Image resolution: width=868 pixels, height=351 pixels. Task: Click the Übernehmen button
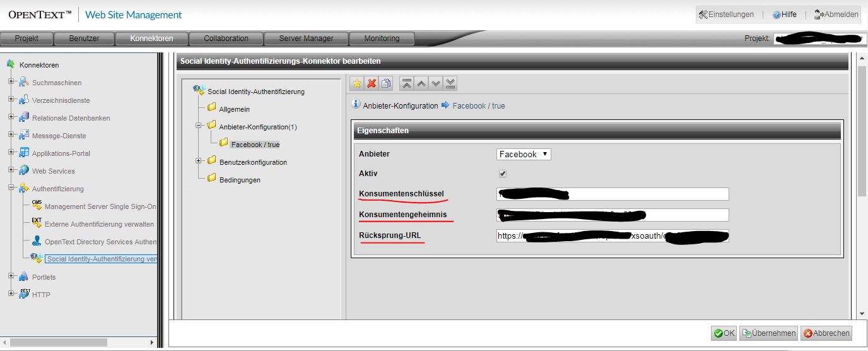click(x=768, y=333)
